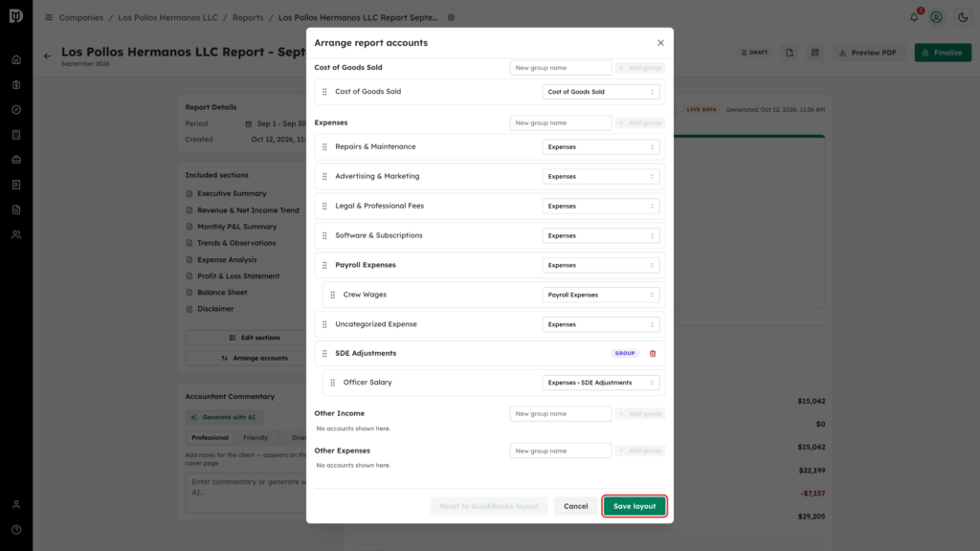Go to Home in the sidebar
Image resolution: width=980 pixels, height=551 pixels.
click(16, 60)
